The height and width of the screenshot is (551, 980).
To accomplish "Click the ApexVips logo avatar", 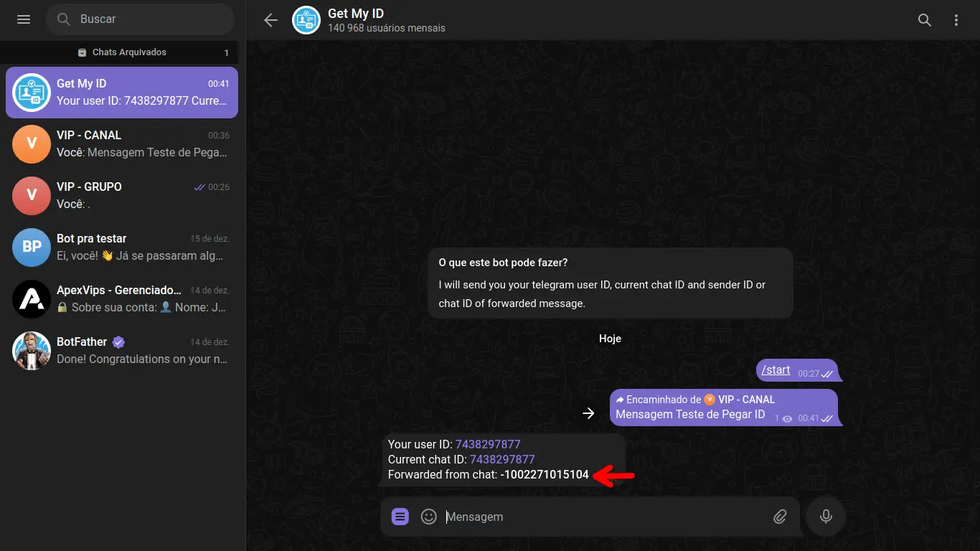I will 32,299.
